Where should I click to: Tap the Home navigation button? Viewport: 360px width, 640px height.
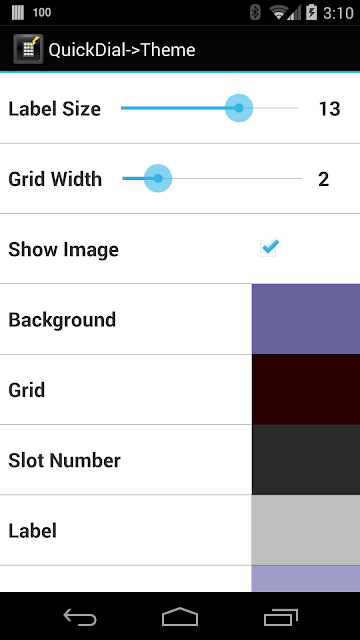click(x=180, y=616)
